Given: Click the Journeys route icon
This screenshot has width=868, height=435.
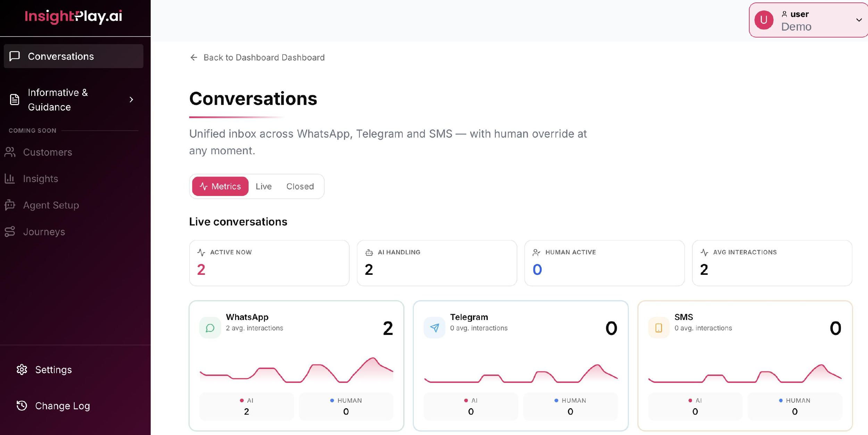Looking at the screenshot, I should pos(10,232).
